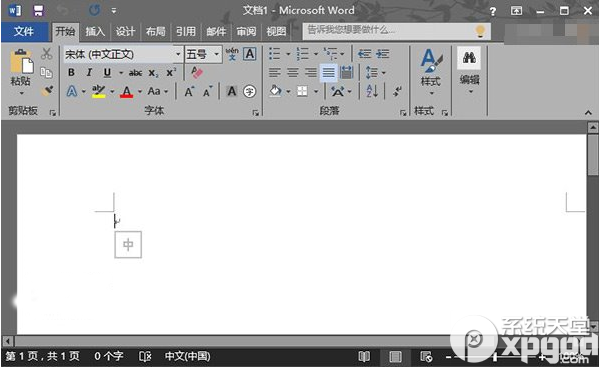Click the Tell Me search box

(397, 31)
